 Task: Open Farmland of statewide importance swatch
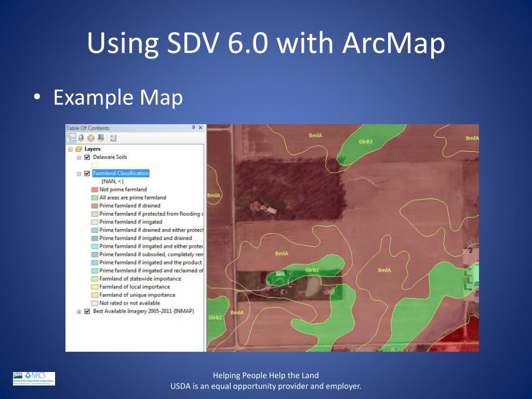[x=95, y=279]
